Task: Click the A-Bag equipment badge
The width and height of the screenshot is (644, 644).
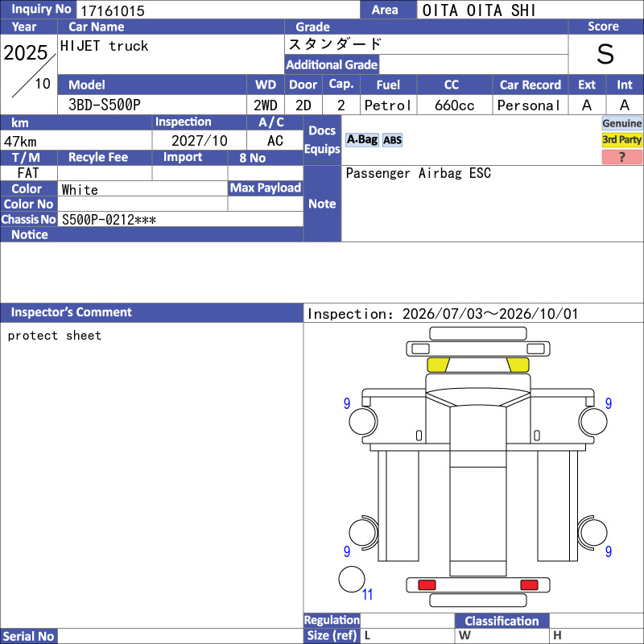Action: (361, 140)
